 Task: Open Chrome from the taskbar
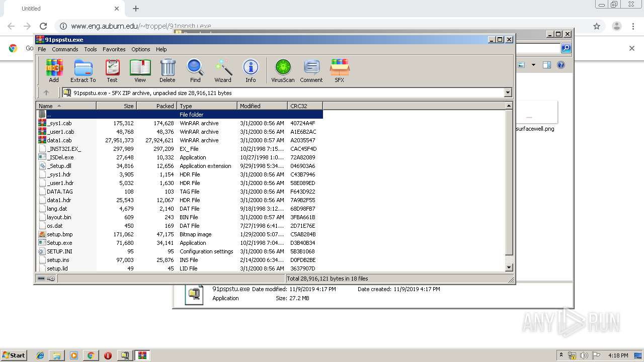(x=91, y=355)
